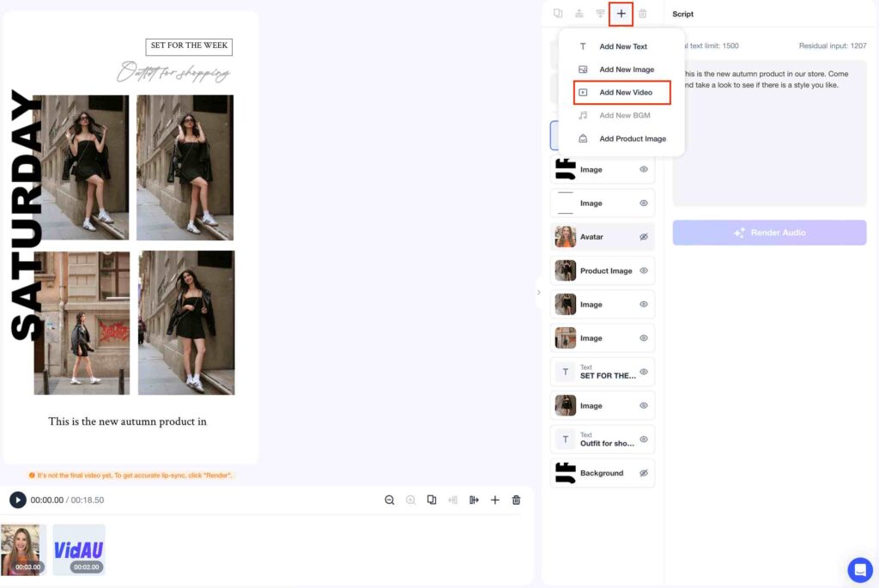Delete scene using the timeline trash icon
Image resolution: width=879 pixels, height=588 pixels.
516,500
